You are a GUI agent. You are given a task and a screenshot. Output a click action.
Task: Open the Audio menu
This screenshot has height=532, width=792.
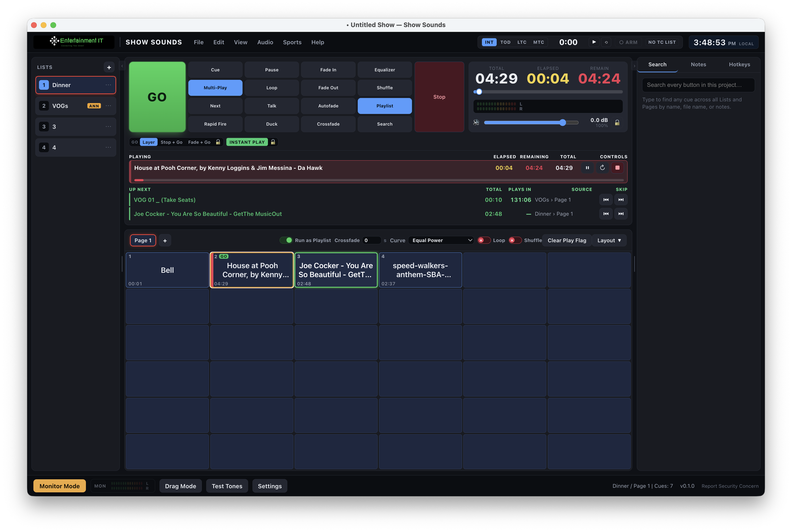[265, 42]
